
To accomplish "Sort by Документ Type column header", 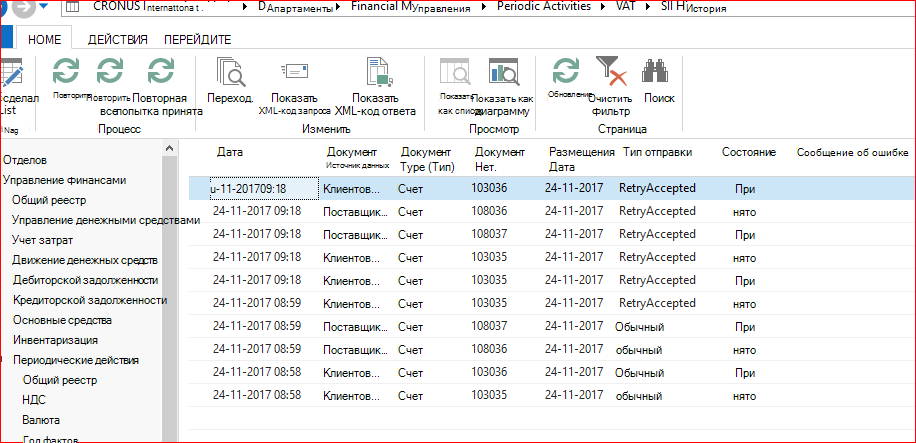I will (x=427, y=160).
